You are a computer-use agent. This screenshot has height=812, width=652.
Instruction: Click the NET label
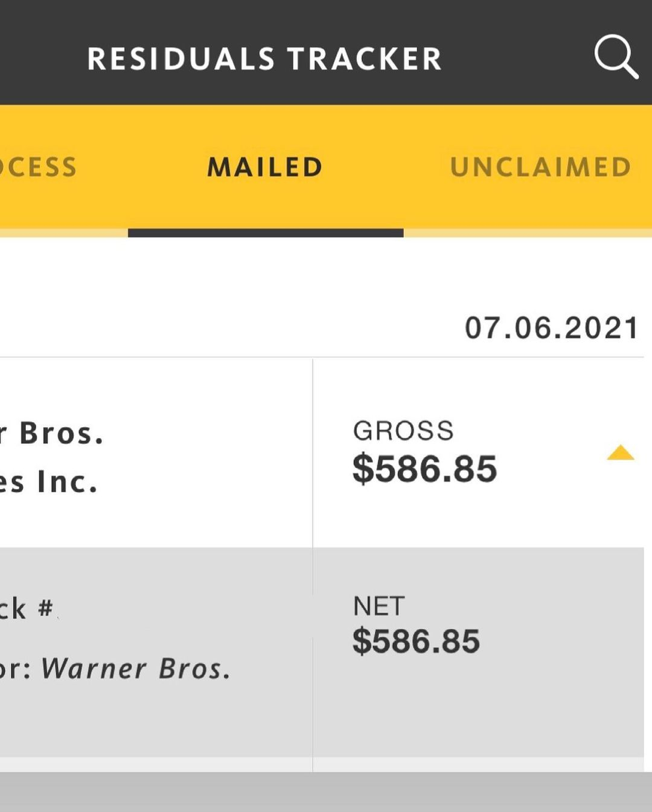click(x=379, y=606)
